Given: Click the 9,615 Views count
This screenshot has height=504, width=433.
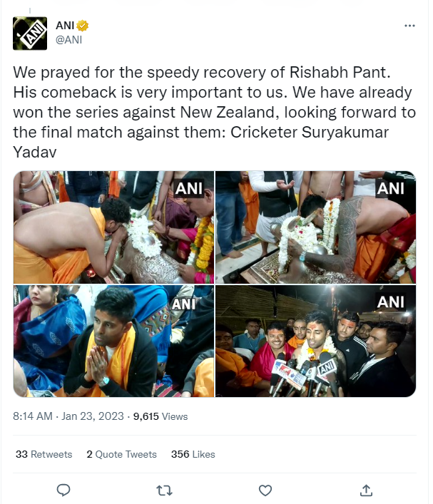Looking at the screenshot, I should point(161,416).
